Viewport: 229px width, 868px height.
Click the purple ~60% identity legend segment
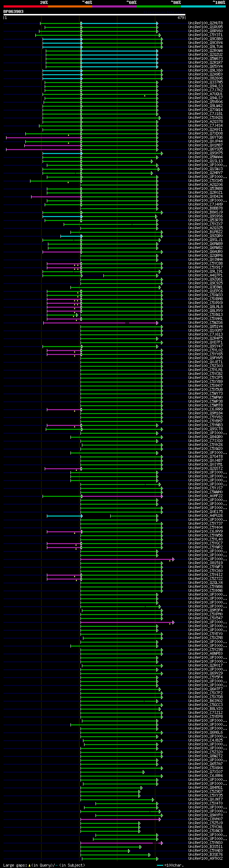pyautogui.click(x=114, y=6)
